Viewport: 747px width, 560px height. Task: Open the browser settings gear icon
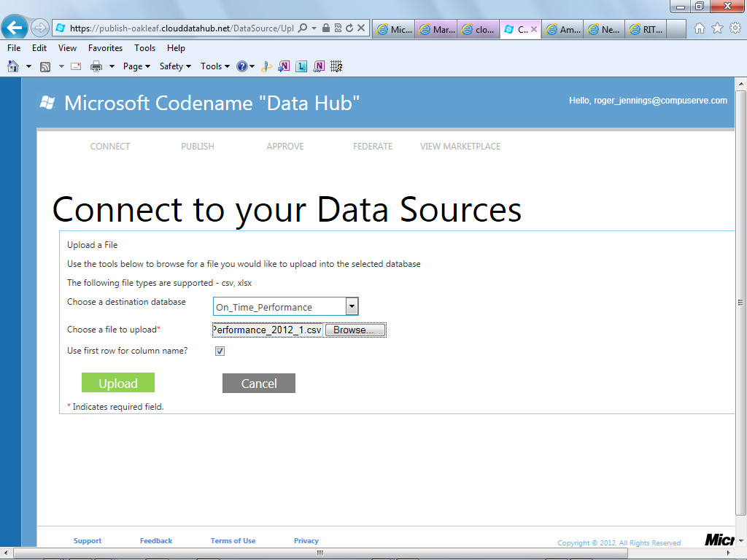click(x=735, y=28)
